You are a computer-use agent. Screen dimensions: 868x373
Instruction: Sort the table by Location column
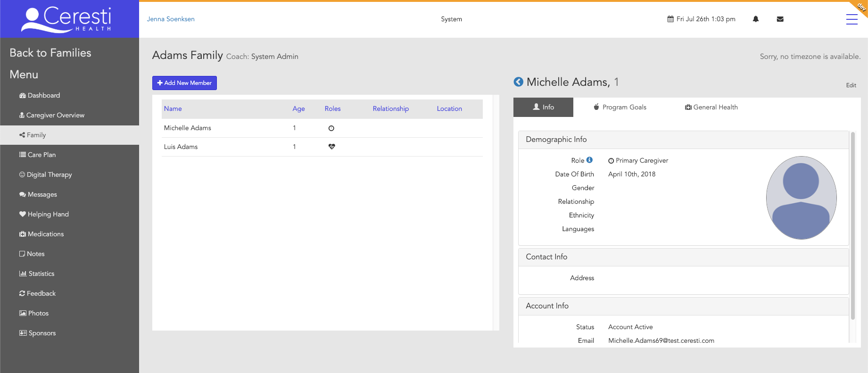449,108
